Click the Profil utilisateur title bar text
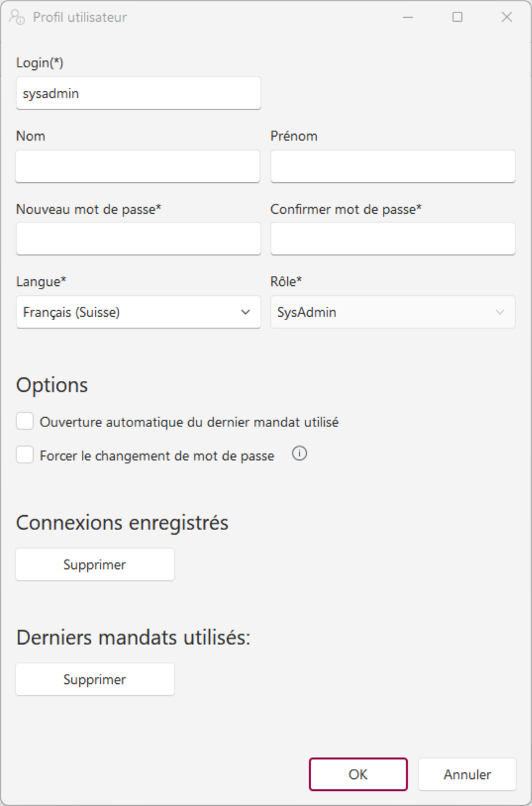The width and height of the screenshot is (532, 806). tap(80, 17)
